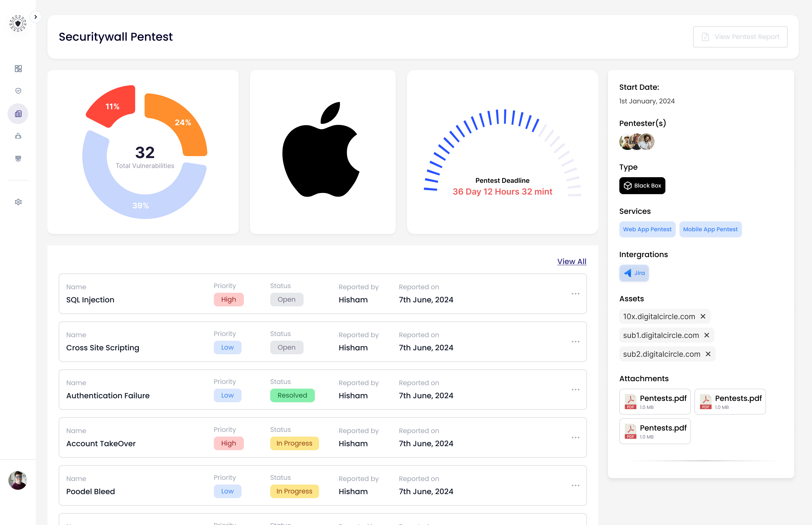Open the team users icon in sidebar
This screenshot has width=812, height=525.
tap(18, 136)
